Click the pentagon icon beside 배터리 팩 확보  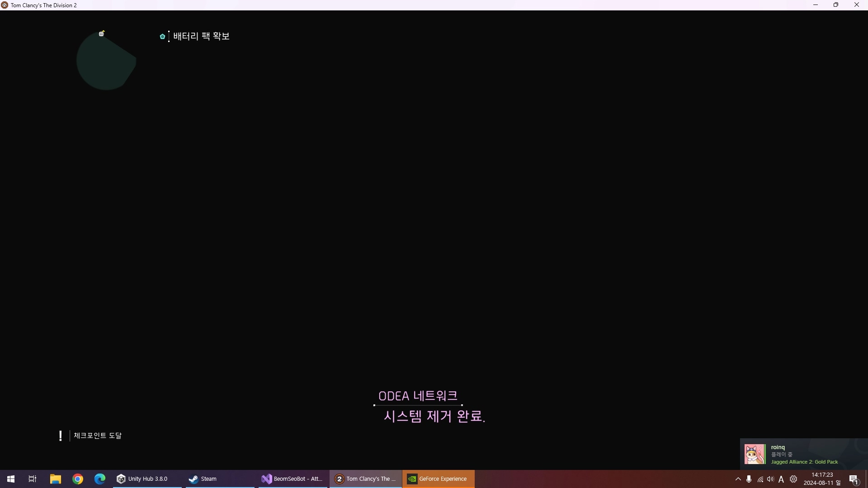click(x=162, y=36)
